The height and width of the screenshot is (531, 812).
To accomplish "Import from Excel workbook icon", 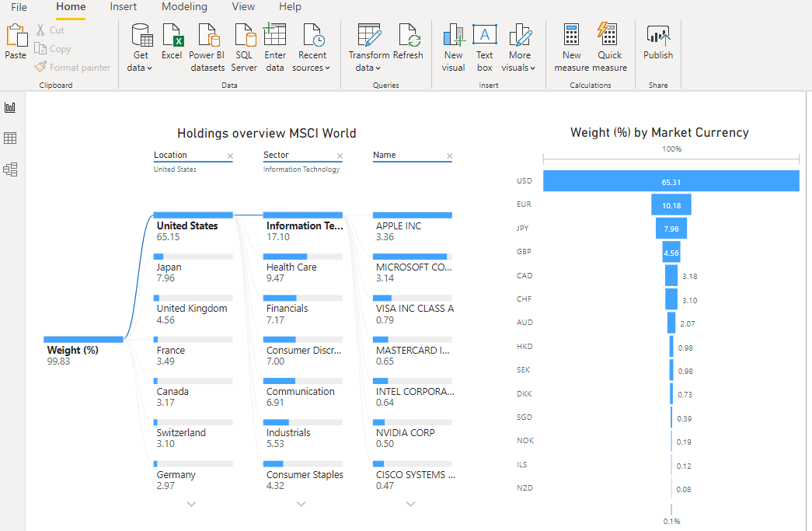I will 172,41.
